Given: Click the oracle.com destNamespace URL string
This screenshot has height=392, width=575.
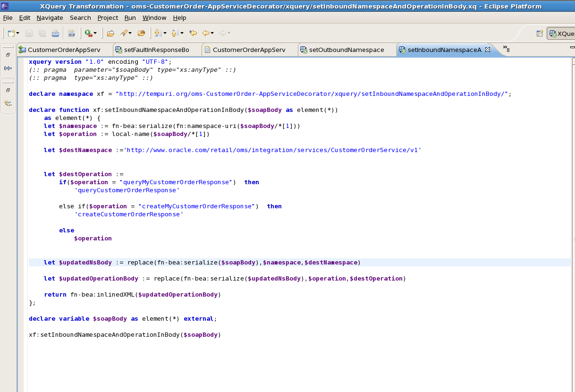Looking at the screenshot, I should pos(273,150).
